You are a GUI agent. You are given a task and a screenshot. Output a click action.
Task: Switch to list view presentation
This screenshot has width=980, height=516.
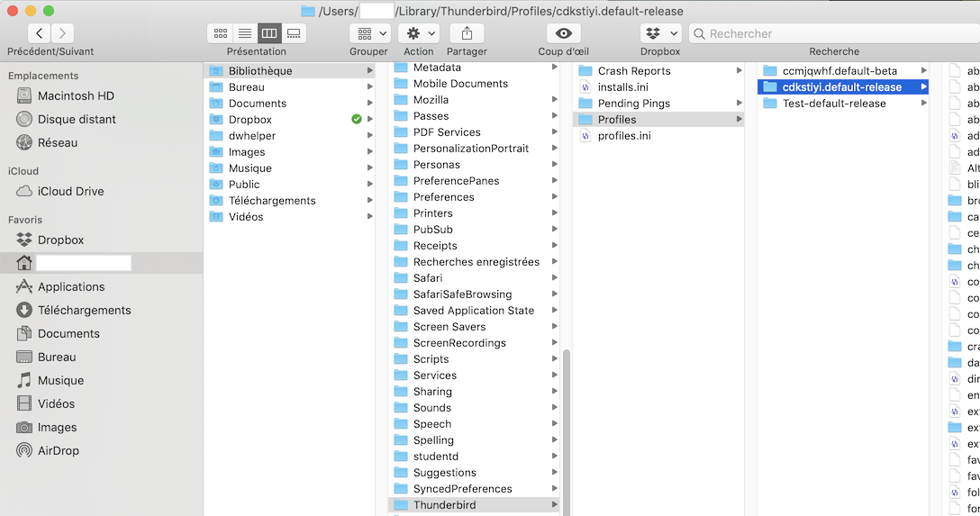(x=245, y=33)
